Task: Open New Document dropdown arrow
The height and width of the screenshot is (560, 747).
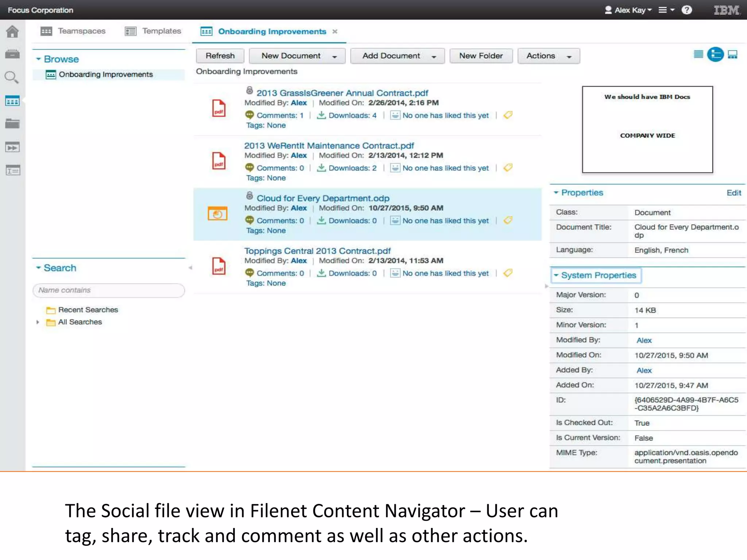Action: [334, 57]
